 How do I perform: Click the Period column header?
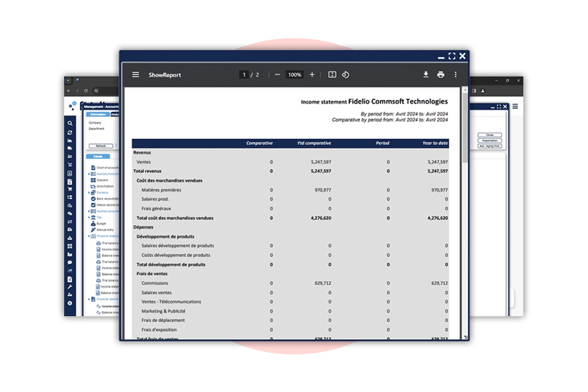point(382,143)
